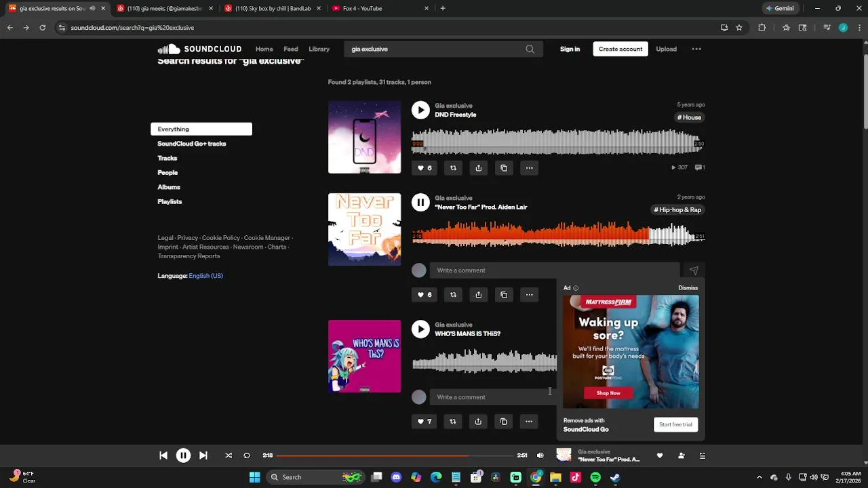Seek within DND Freestyle waveform

tap(558, 142)
